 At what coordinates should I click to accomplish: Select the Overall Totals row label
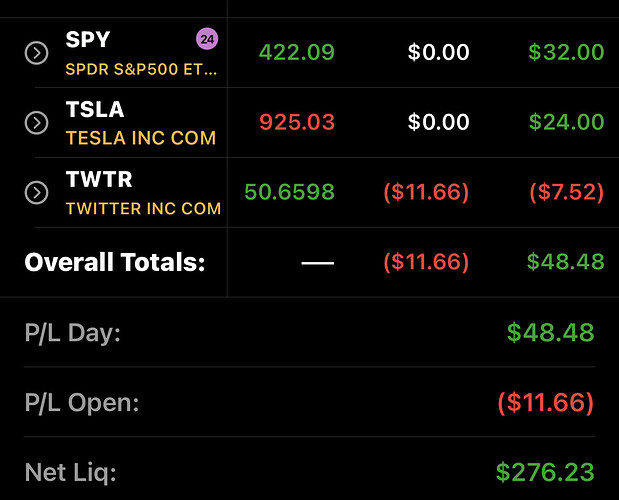115,262
